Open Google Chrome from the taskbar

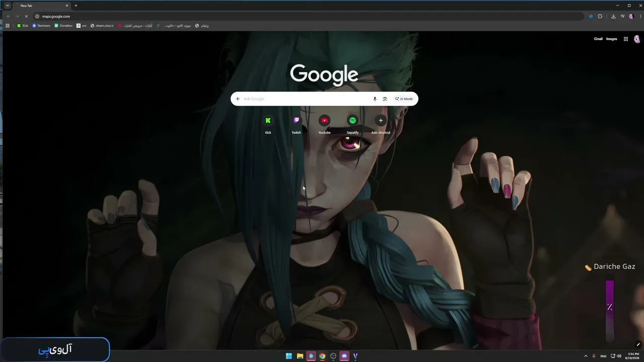(x=322, y=356)
